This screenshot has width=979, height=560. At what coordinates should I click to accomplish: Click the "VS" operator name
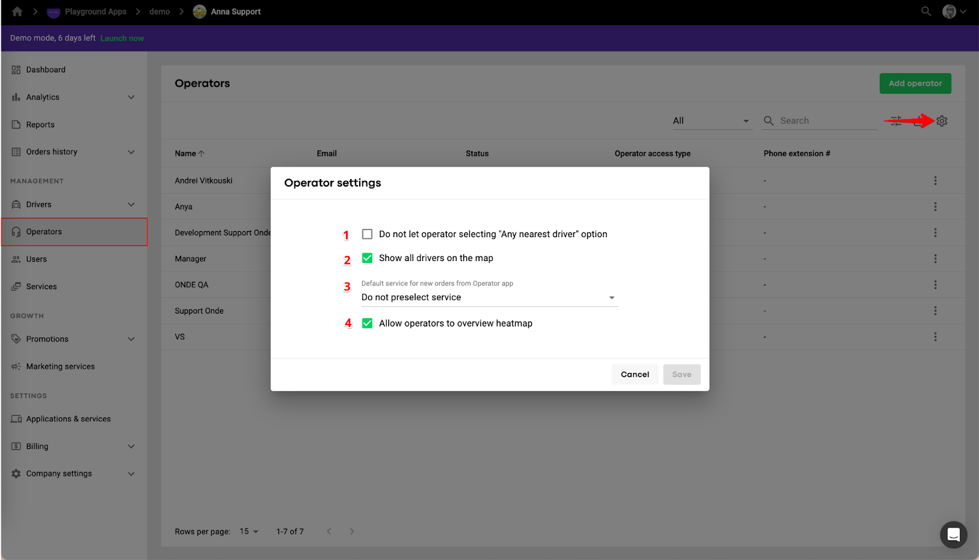180,337
